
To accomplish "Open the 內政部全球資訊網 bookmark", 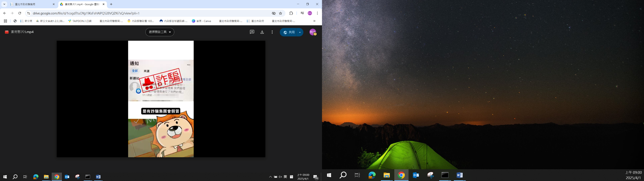I will click(174, 21).
